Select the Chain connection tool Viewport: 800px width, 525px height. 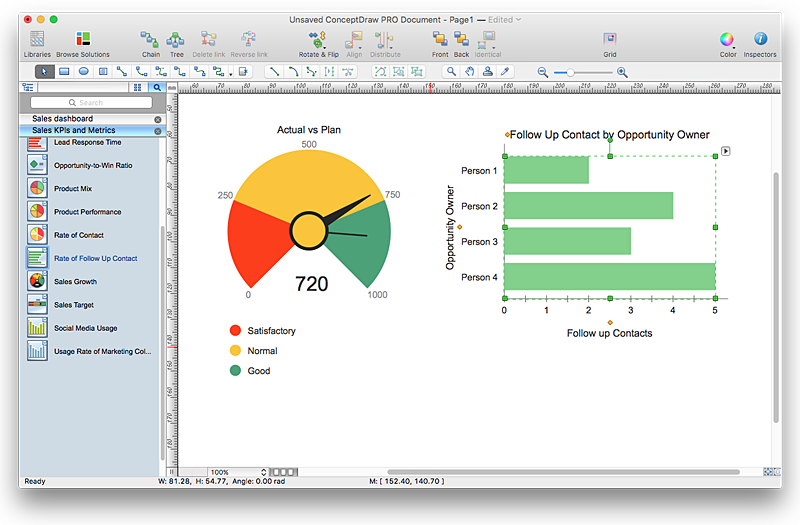click(x=150, y=40)
